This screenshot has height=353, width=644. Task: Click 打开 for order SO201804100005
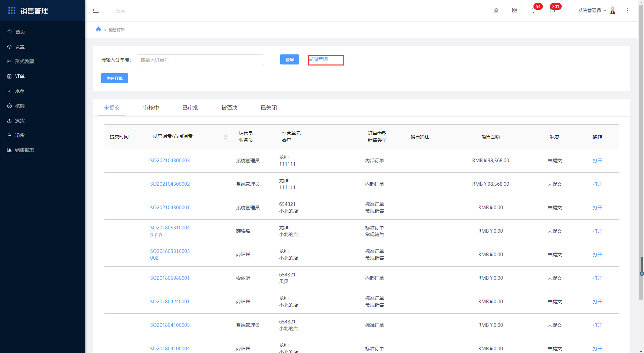(x=597, y=325)
